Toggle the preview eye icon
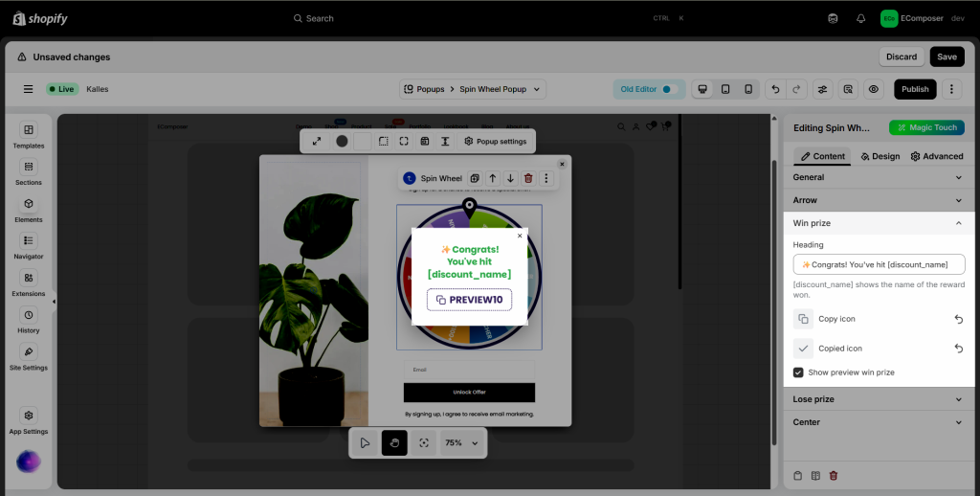980x496 pixels. pos(873,89)
